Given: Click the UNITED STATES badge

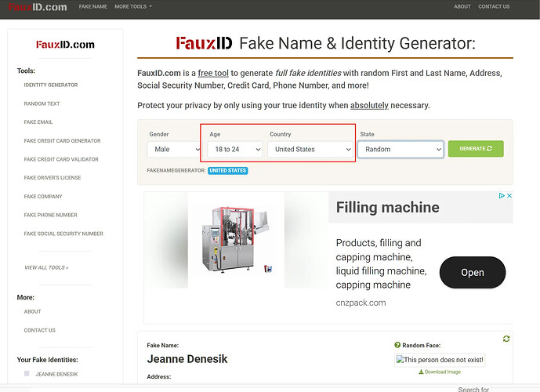Looking at the screenshot, I should click(227, 170).
